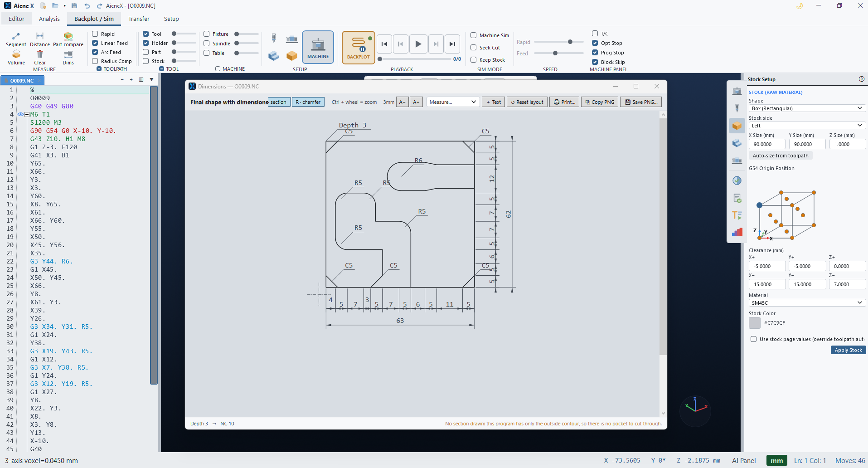Open the globe icon in Stock Setup sidebar
Screen dimensions: 868x468
pyautogui.click(x=737, y=180)
